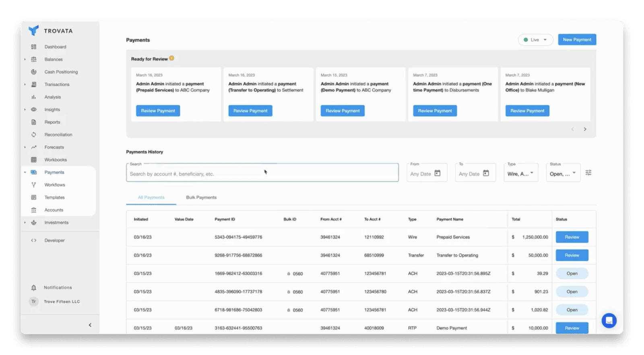Open the chat support bubble icon
The width and height of the screenshot is (644, 355).
point(609,321)
